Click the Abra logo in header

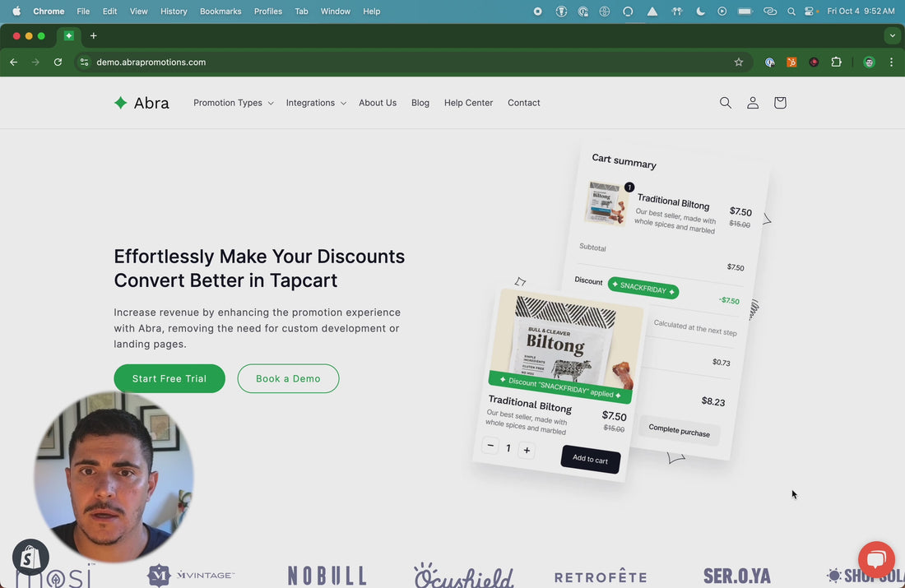pyautogui.click(x=142, y=103)
